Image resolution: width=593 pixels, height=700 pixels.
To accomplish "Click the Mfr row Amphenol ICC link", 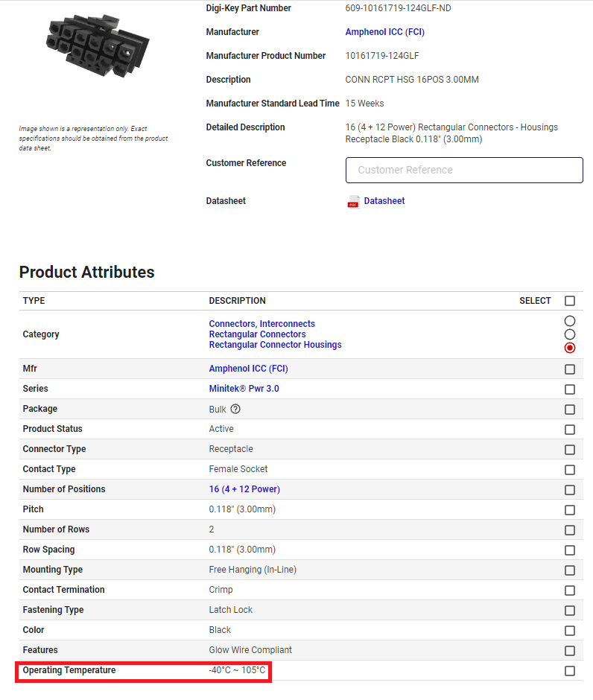I will [x=248, y=369].
